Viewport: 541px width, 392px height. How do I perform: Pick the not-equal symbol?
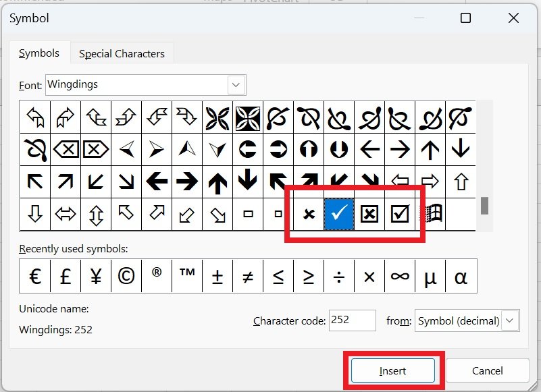point(247,276)
